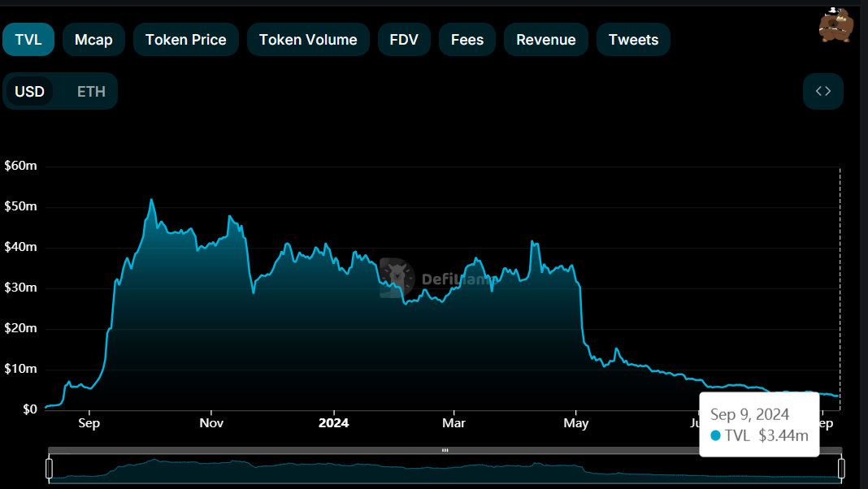Switch currency to ETH
This screenshot has height=489, width=868.
[x=89, y=91]
